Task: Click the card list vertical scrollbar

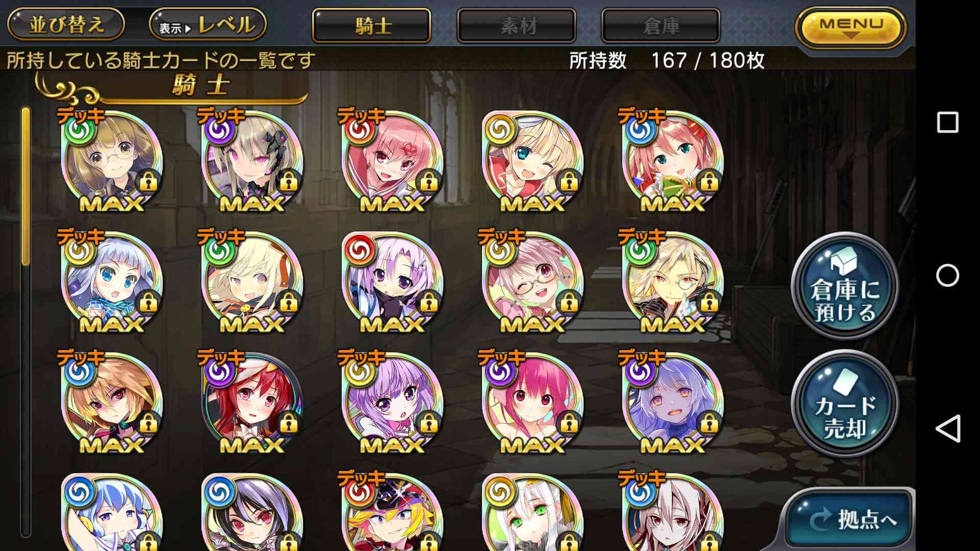Action: pos(26,321)
